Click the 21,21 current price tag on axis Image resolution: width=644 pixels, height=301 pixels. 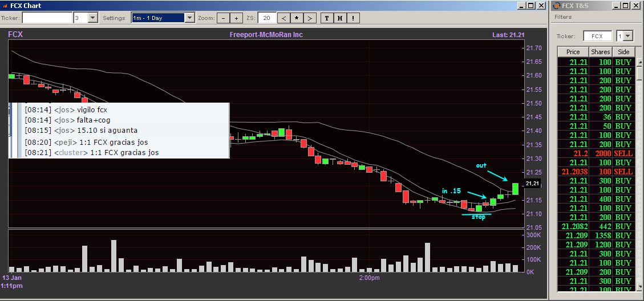tap(532, 184)
